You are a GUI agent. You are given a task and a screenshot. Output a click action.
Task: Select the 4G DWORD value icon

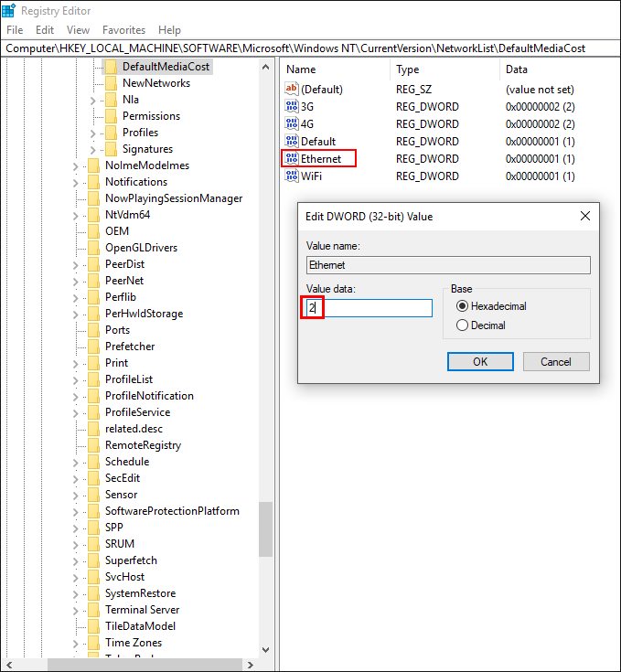coord(292,123)
